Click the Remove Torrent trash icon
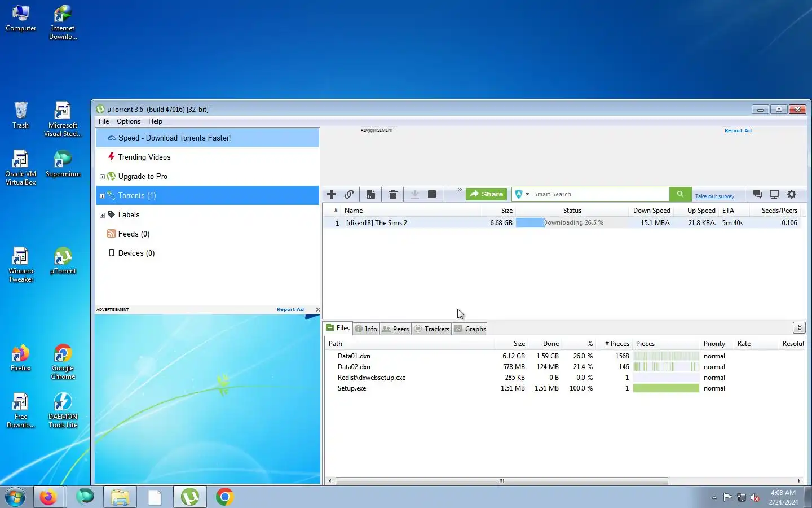The height and width of the screenshot is (508, 812). point(393,194)
